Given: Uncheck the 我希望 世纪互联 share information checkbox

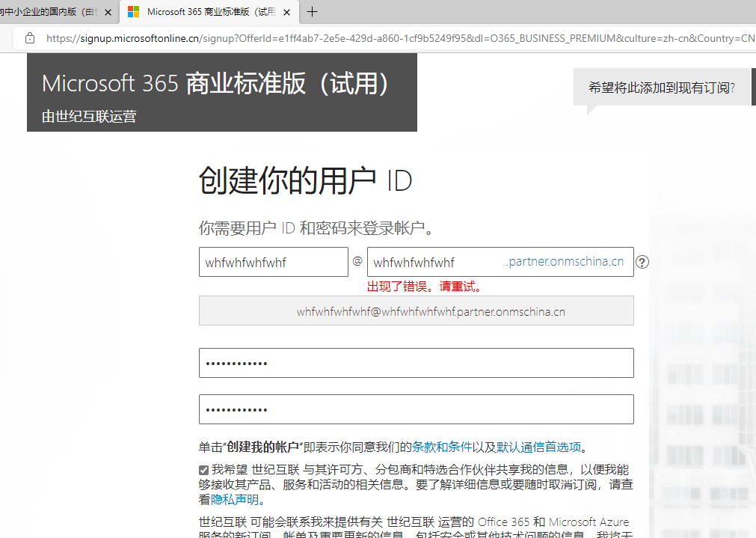Looking at the screenshot, I should pyautogui.click(x=203, y=470).
